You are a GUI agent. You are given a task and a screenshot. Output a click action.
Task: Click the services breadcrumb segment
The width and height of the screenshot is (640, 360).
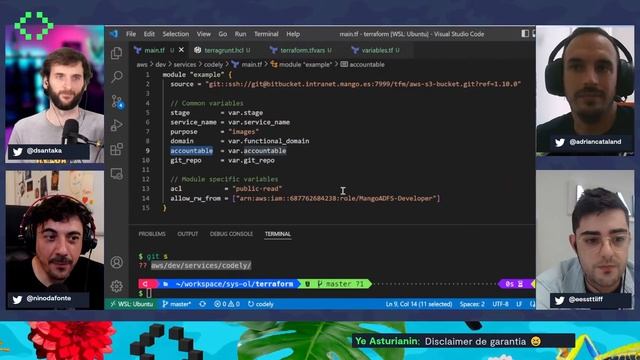pyautogui.click(x=185, y=64)
